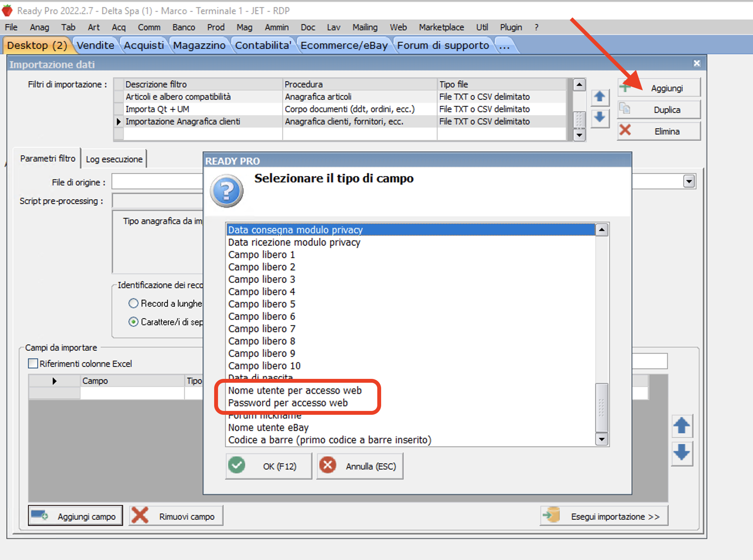
Task: Click the red X Rimuovi campo icon
Action: tap(140, 516)
